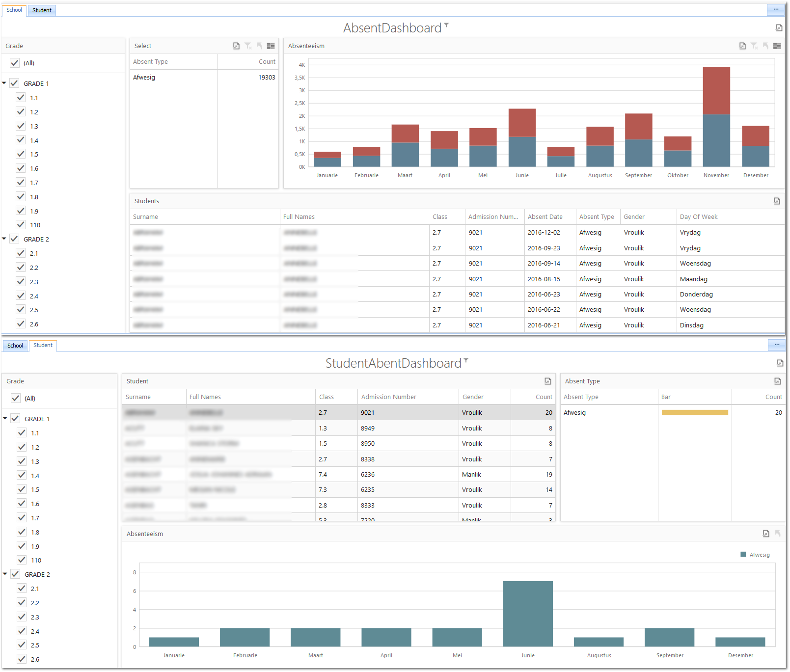Select Students row dated 2016-08-15
The height and width of the screenshot is (672, 790).
[457, 279]
